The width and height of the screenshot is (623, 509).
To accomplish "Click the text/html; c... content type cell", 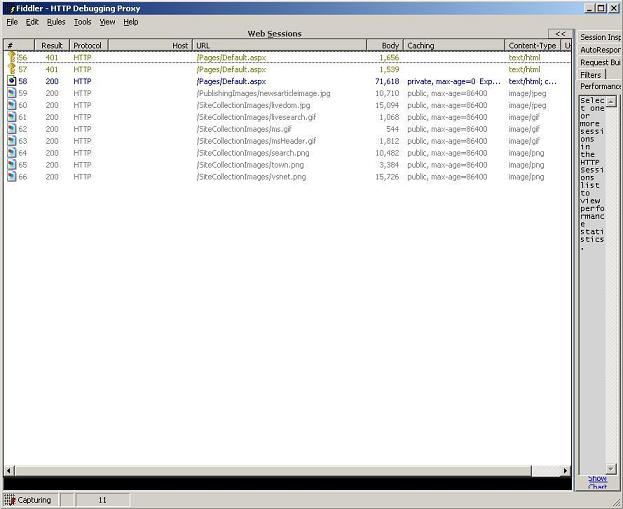I will click(532, 81).
